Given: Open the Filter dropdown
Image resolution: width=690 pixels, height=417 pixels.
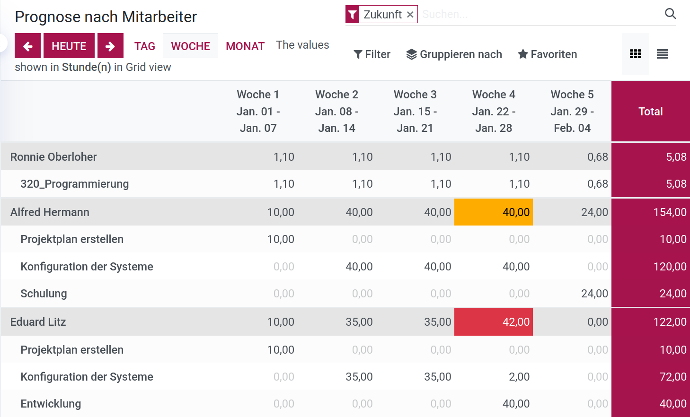Looking at the screenshot, I should pyautogui.click(x=372, y=54).
